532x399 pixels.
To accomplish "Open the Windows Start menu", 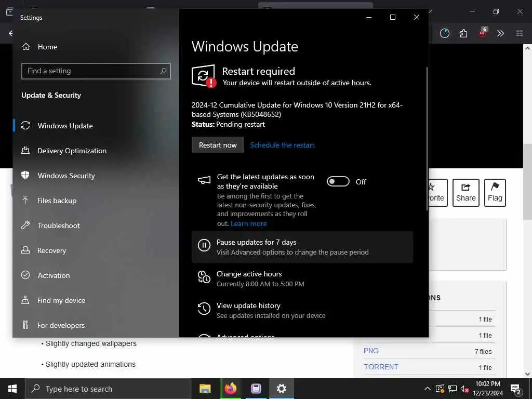I will [12, 389].
